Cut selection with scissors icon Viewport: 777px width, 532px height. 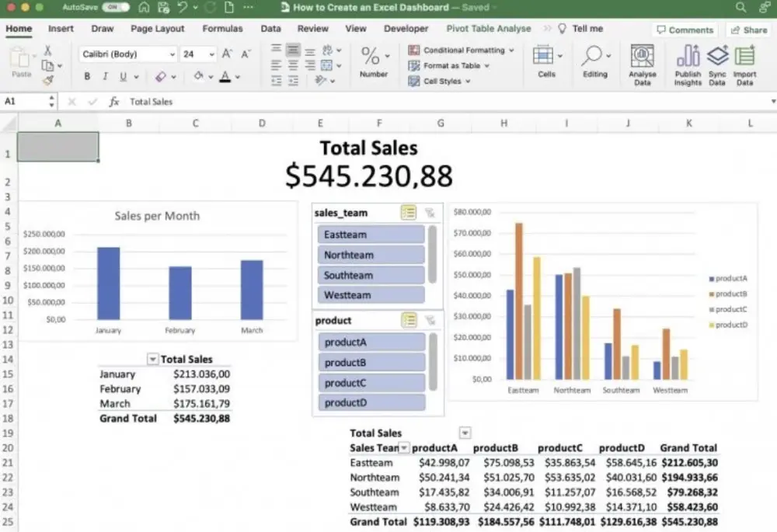pos(48,50)
